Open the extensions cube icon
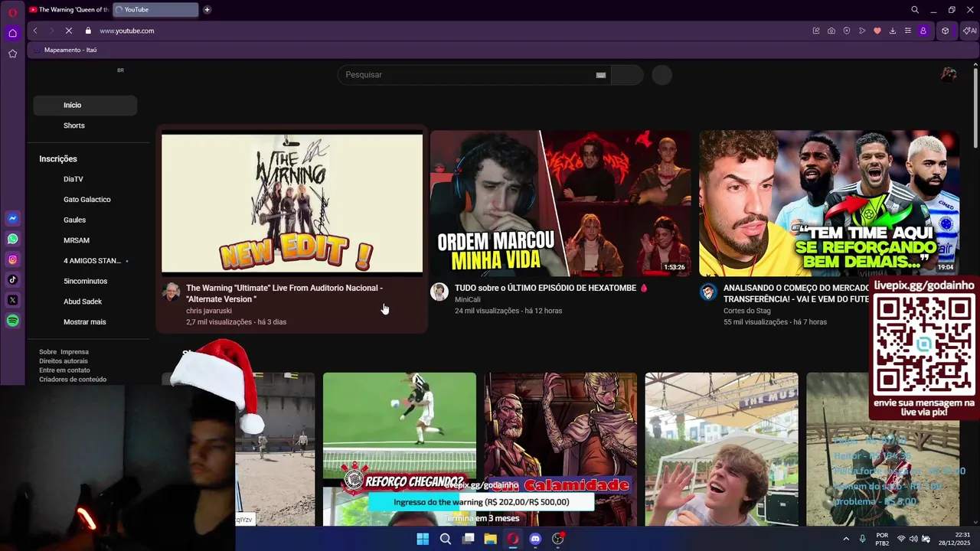 click(x=946, y=31)
